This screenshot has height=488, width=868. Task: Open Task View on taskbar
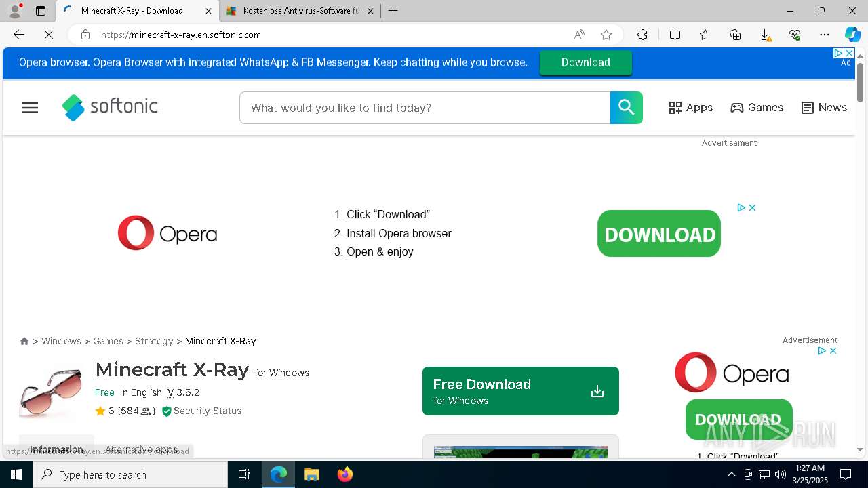coord(244,474)
